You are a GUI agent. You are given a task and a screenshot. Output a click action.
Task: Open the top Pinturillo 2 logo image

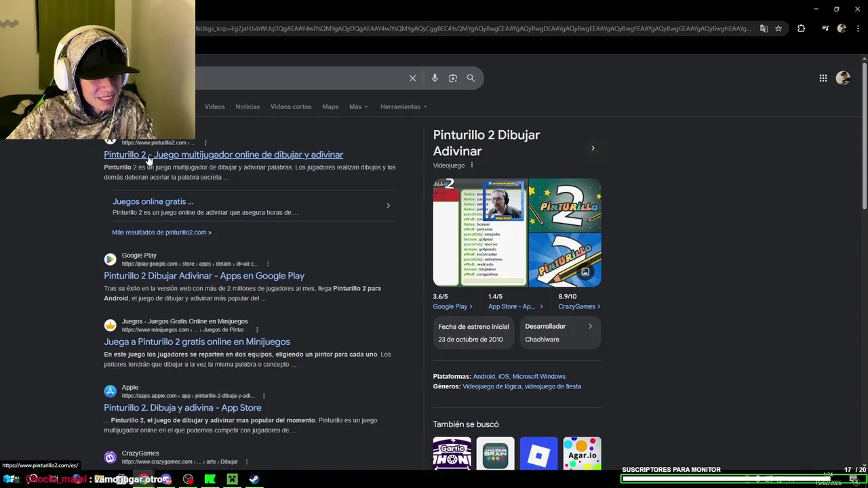[x=565, y=205]
